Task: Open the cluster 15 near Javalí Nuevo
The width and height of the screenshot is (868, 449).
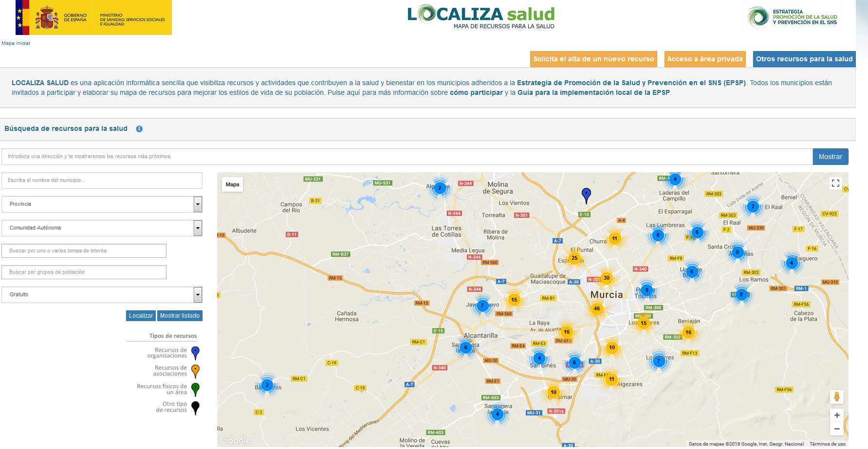Action: pyautogui.click(x=514, y=300)
